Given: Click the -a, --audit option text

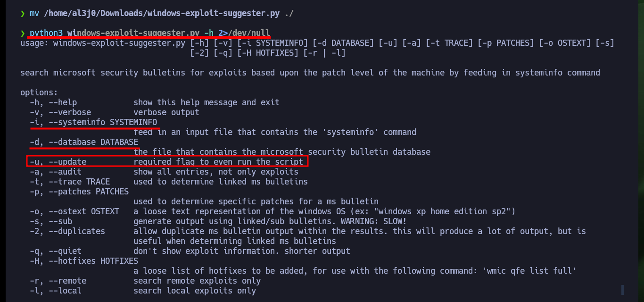Looking at the screenshot, I should [x=56, y=172].
